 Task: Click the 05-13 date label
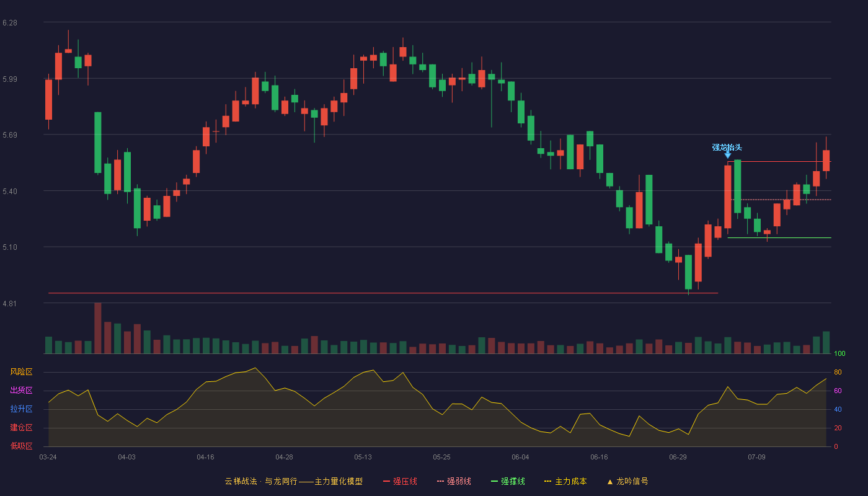tap(363, 457)
